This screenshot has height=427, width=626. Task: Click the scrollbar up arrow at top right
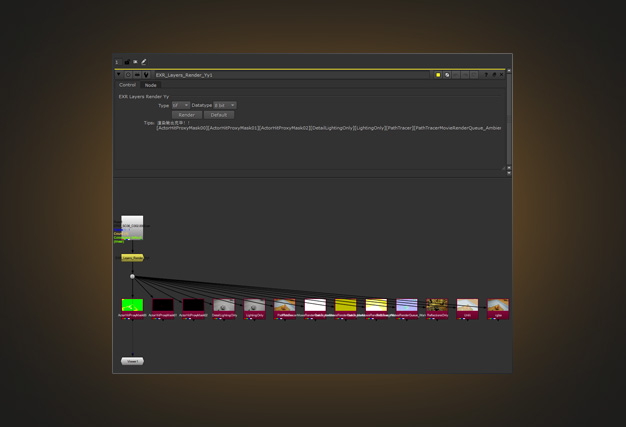[x=509, y=71]
